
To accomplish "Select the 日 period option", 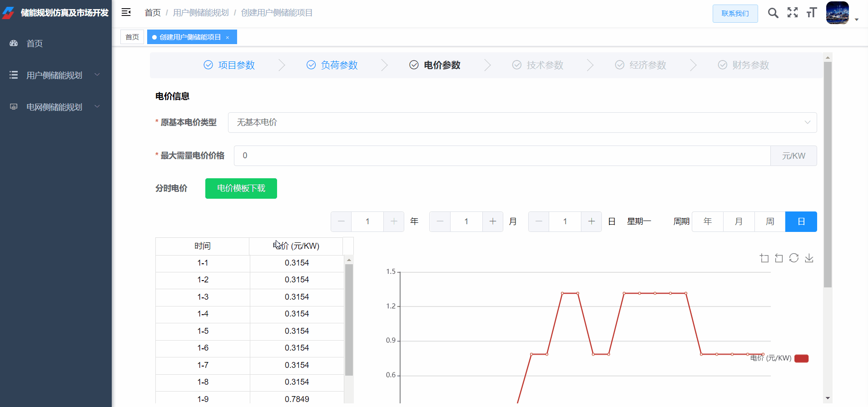I will click(x=801, y=221).
